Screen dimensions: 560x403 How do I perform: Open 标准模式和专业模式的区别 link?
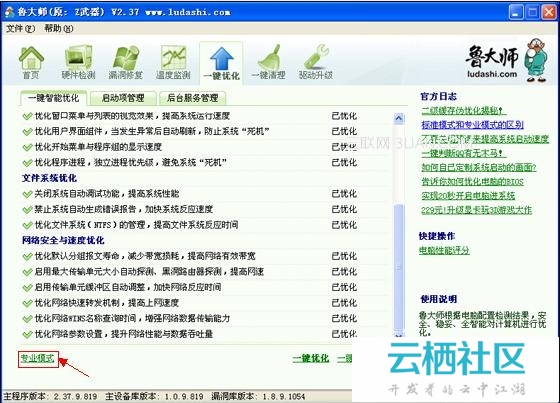pyautogui.click(x=472, y=125)
